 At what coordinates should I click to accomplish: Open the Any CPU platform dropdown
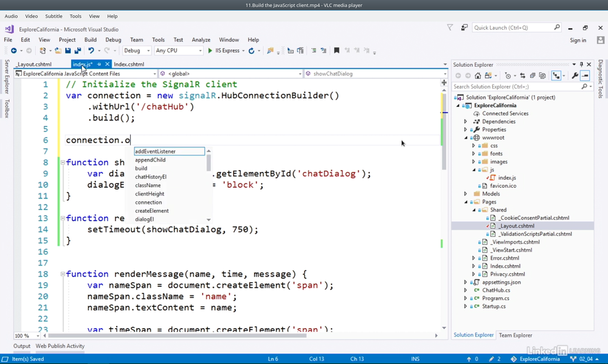point(178,51)
